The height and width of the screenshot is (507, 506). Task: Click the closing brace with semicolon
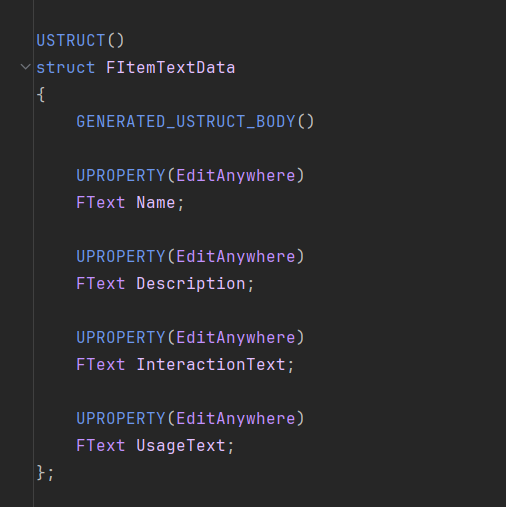click(x=45, y=473)
